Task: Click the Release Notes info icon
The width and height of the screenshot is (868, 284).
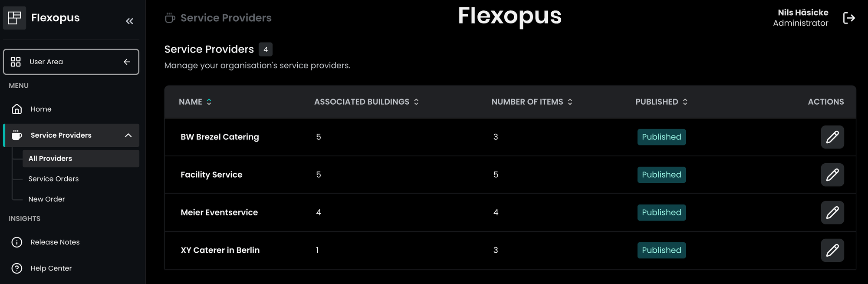Action: pos(17,242)
